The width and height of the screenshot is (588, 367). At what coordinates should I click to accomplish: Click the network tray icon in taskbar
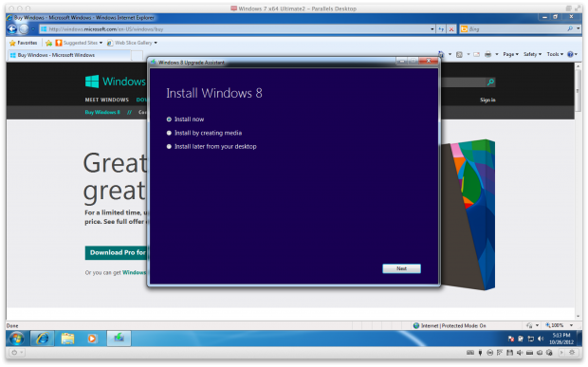[x=531, y=339]
